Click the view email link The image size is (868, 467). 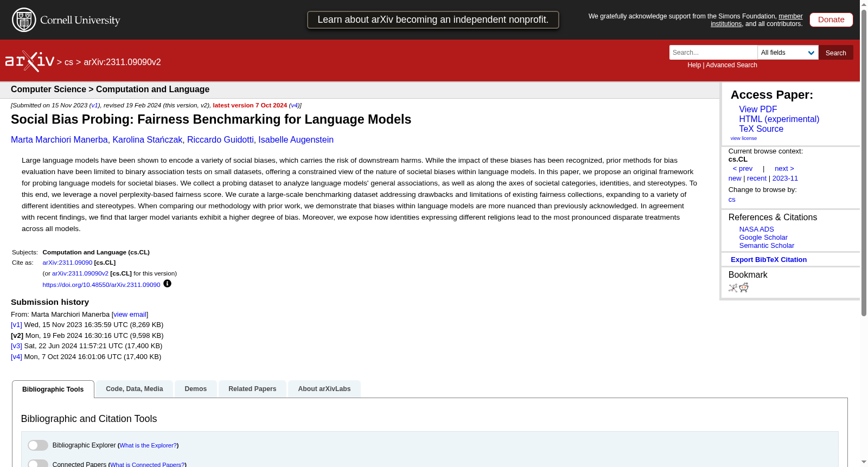(x=130, y=315)
